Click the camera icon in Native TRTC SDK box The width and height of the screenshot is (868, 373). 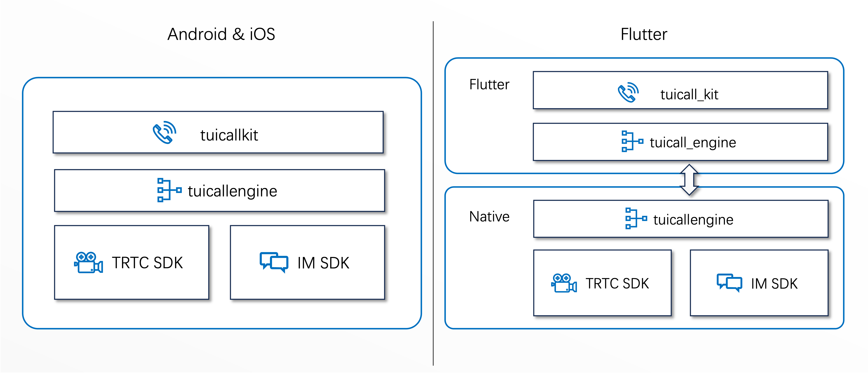point(564,283)
